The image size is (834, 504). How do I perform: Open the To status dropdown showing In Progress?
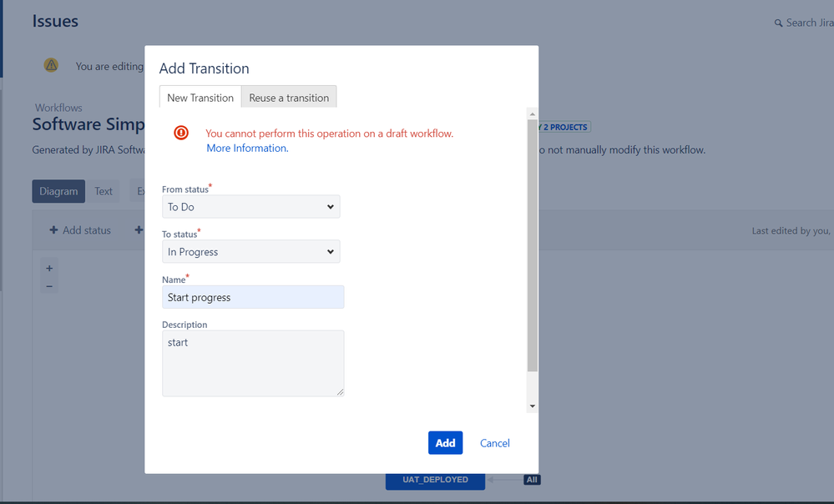250,251
